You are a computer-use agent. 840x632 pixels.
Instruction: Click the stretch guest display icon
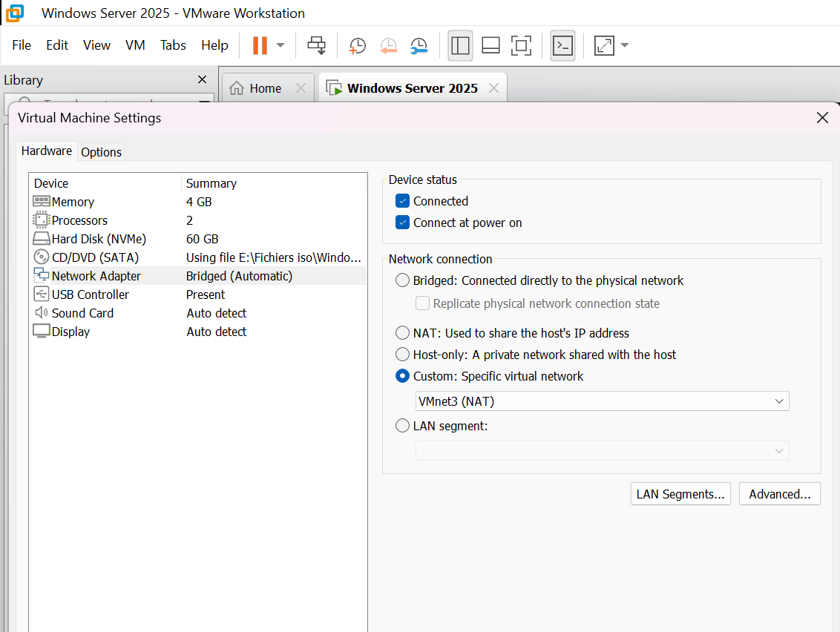click(604, 45)
